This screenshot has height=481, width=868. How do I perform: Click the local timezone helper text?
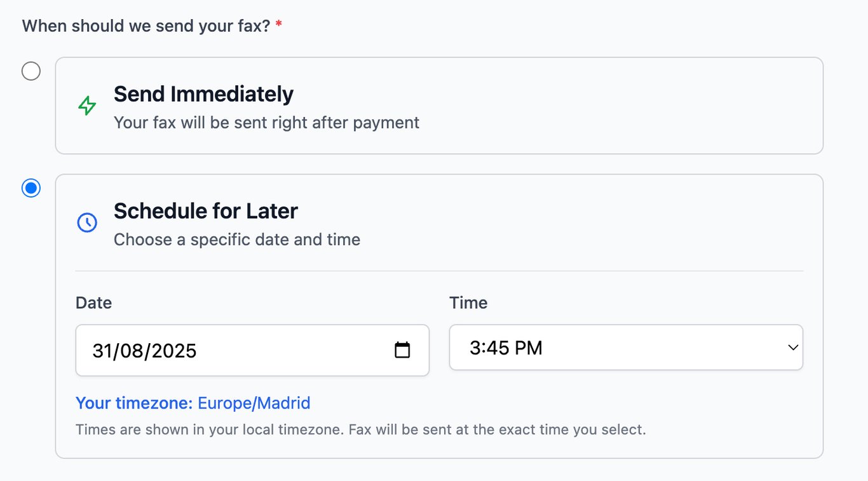click(x=360, y=430)
